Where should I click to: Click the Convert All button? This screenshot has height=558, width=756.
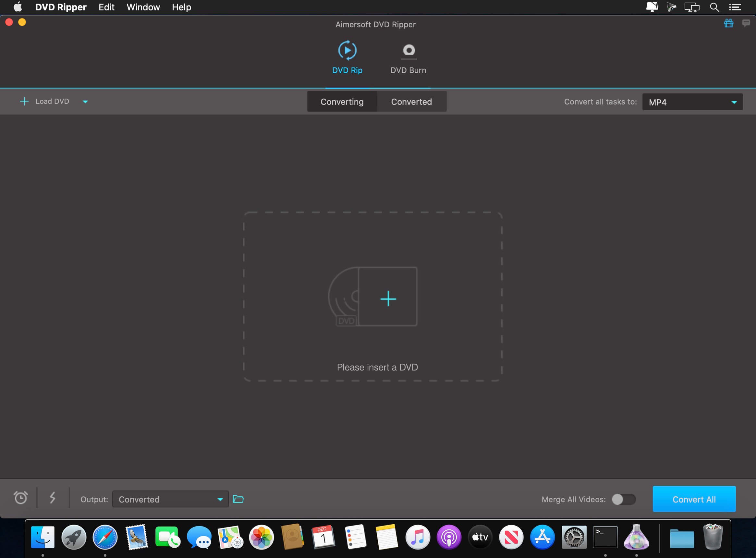tap(694, 499)
